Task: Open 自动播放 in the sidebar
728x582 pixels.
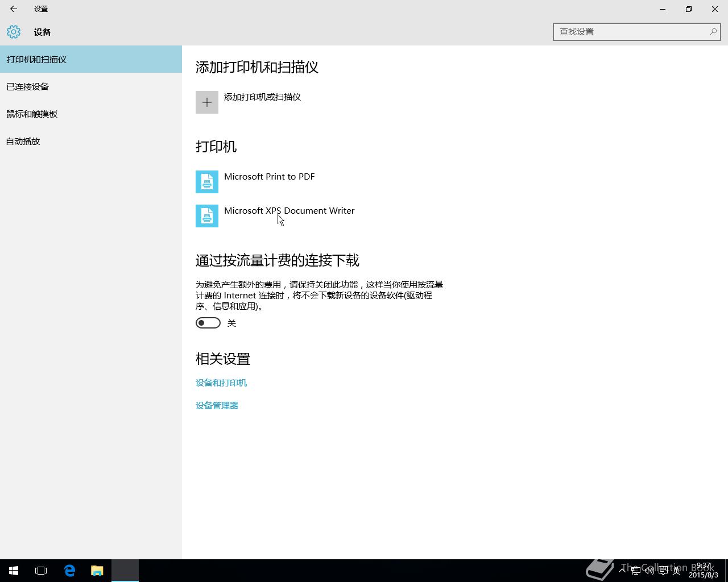Action: pyautogui.click(x=91, y=141)
